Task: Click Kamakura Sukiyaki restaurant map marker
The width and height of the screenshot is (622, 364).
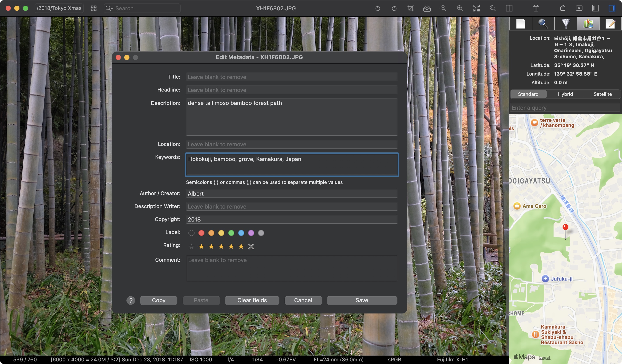Action: (535, 335)
